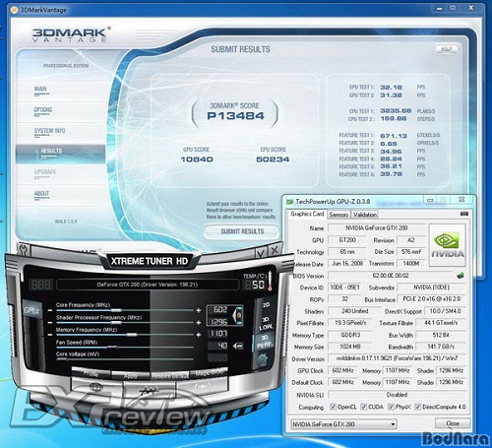Toggle the CUDA checkbox
The image size is (492, 448).
coord(363,407)
